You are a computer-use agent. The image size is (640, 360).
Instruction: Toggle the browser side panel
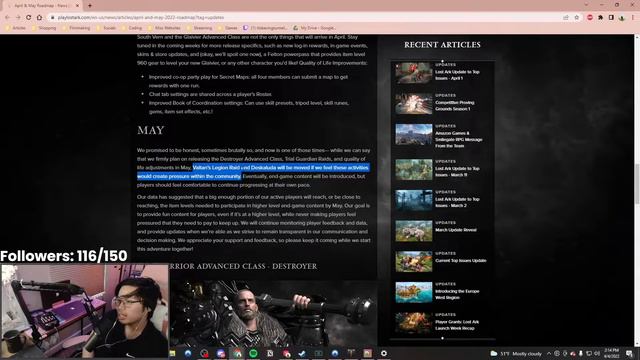(611, 18)
